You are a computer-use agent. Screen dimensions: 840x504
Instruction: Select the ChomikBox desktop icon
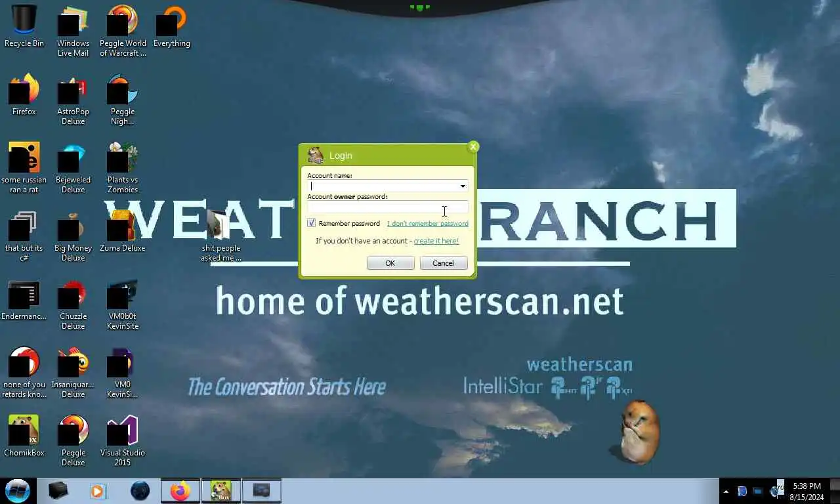[x=24, y=434]
